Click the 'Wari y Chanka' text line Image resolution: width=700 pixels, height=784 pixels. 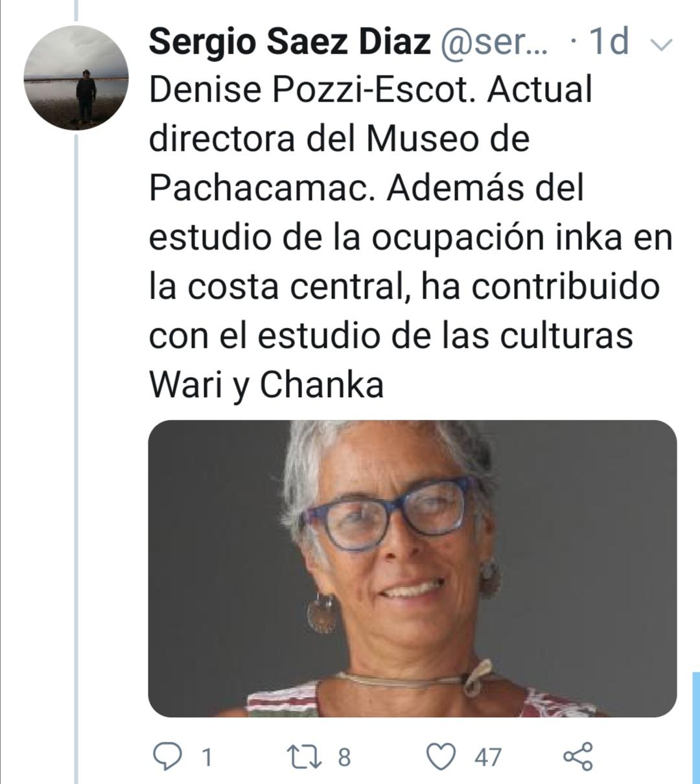(266, 385)
